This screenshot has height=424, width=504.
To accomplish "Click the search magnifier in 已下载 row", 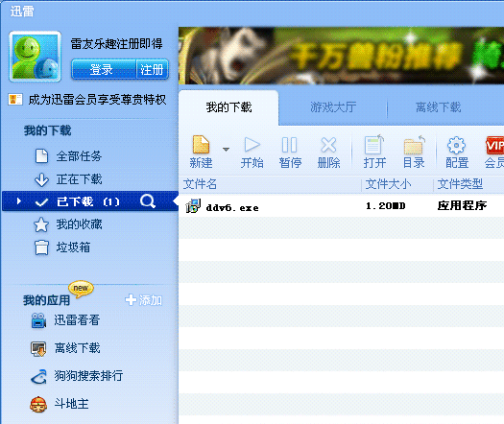I will point(148,201).
